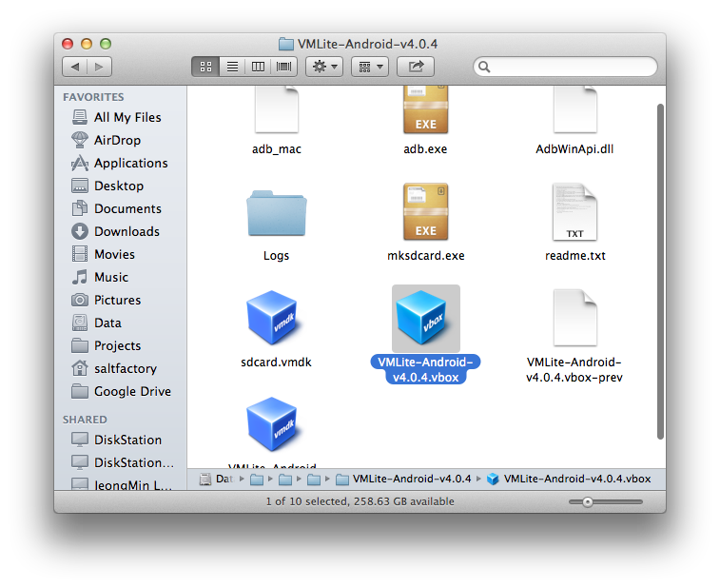Click the readme.txt file name label
The height and width of the screenshot is (588, 720).
pyautogui.click(x=574, y=255)
